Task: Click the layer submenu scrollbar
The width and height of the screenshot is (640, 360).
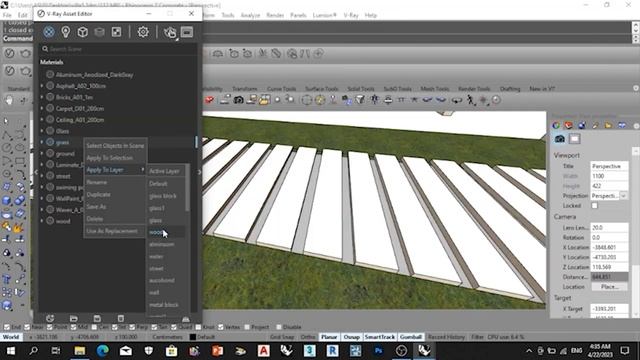Action: 187,188
